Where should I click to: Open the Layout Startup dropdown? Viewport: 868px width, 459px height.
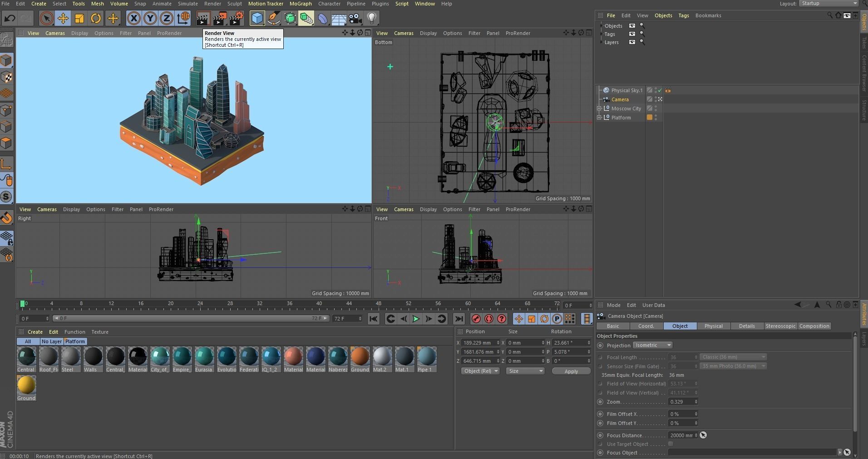pos(829,4)
